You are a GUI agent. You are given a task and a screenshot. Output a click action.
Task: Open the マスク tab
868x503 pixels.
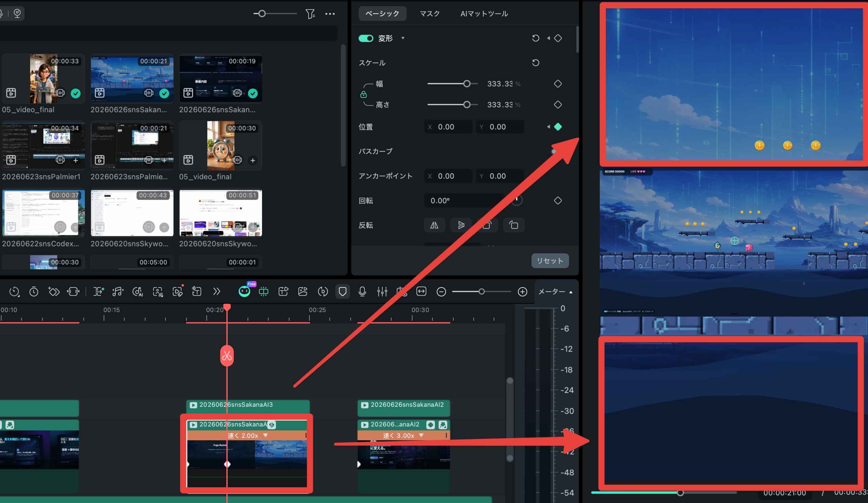(430, 14)
